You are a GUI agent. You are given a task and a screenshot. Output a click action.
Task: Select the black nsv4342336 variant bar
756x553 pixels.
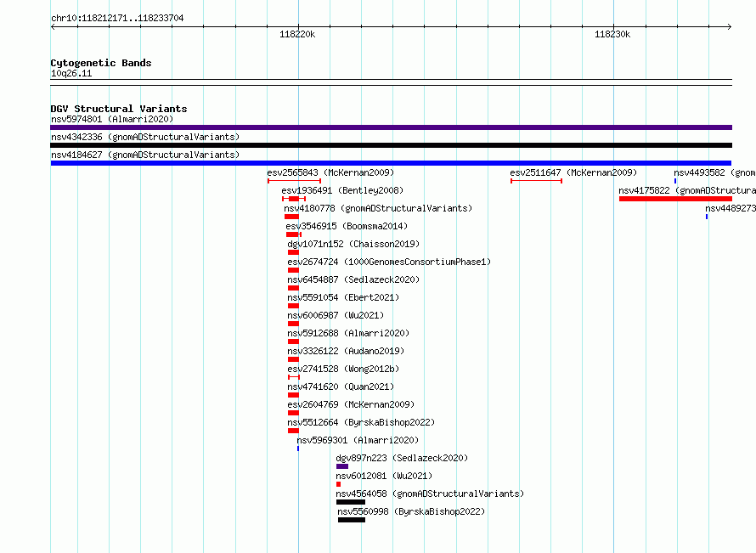[391, 145]
